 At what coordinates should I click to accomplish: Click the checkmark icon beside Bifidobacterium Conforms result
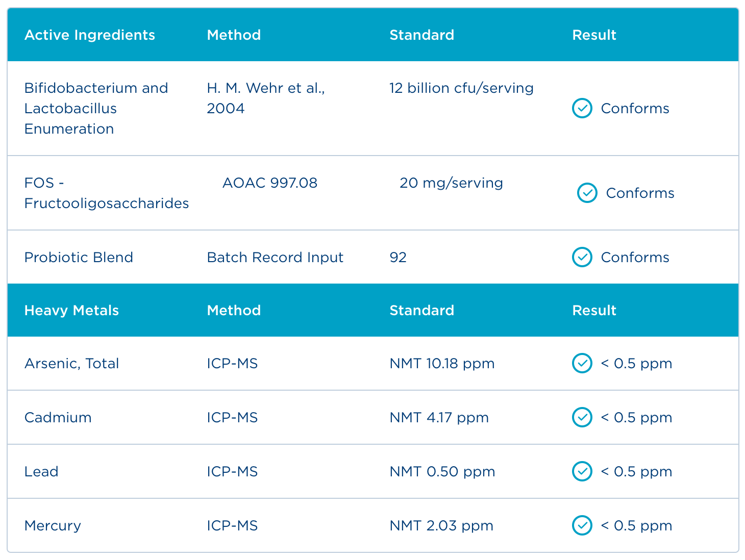pos(582,108)
